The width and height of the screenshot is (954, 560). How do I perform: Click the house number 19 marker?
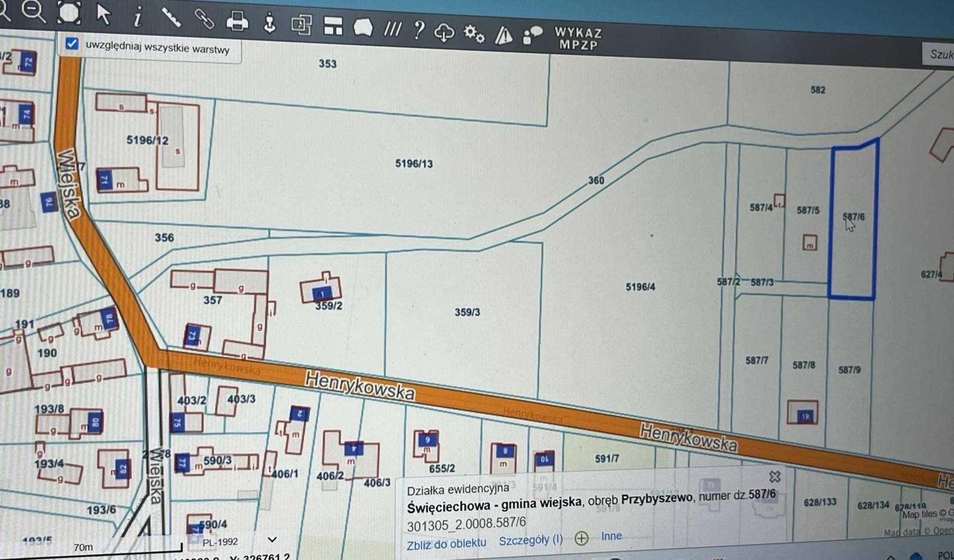(x=805, y=416)
